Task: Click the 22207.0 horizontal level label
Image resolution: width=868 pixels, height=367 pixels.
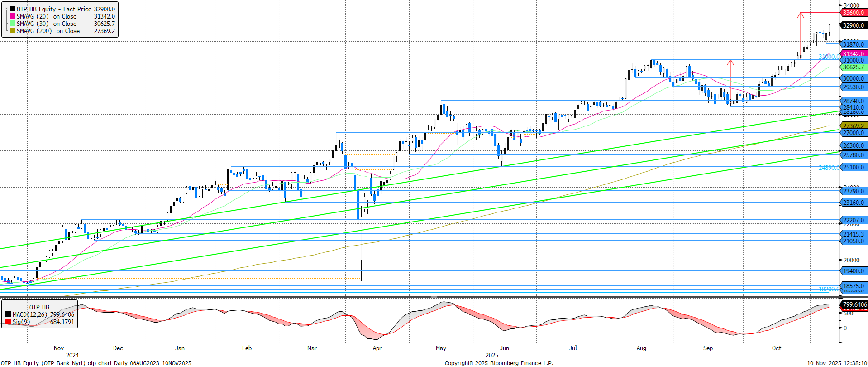Action: pyautogui.click(x=854, y=220)
